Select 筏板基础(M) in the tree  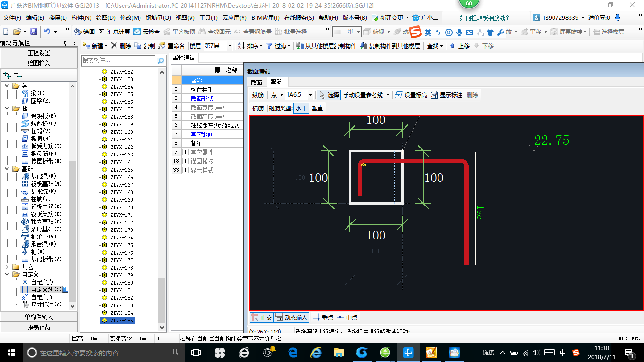46,184
